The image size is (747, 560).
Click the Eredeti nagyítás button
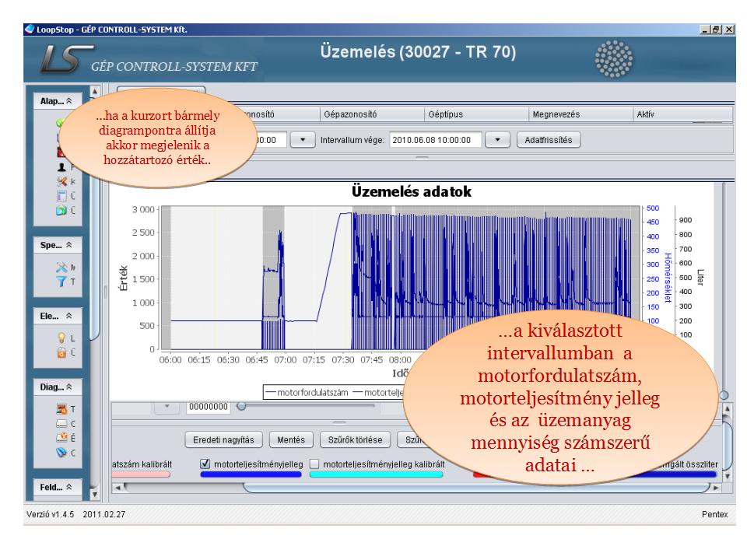click(x=225, y=438)
